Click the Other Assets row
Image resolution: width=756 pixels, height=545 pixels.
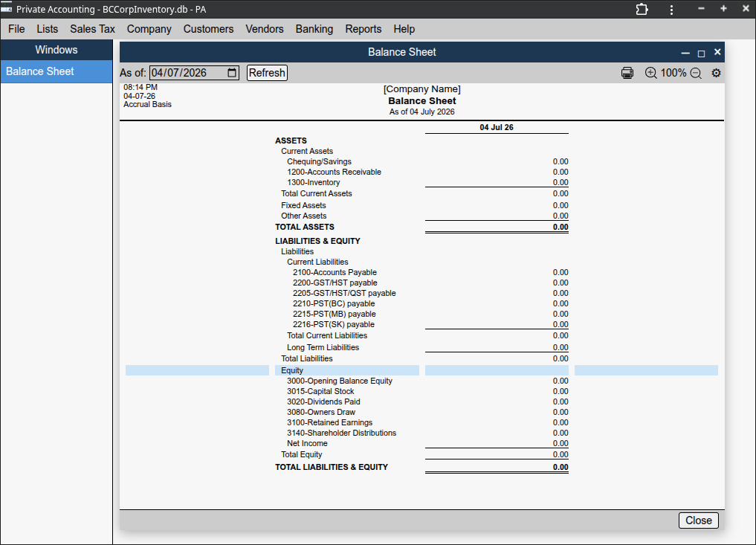click(422, 216)
